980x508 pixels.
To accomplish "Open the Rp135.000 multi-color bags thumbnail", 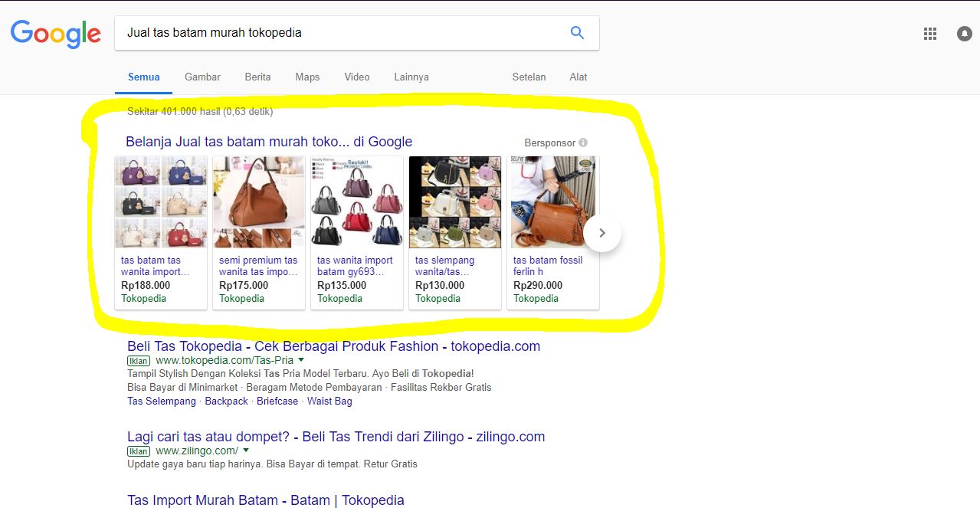I will click(x=357, y=202).
